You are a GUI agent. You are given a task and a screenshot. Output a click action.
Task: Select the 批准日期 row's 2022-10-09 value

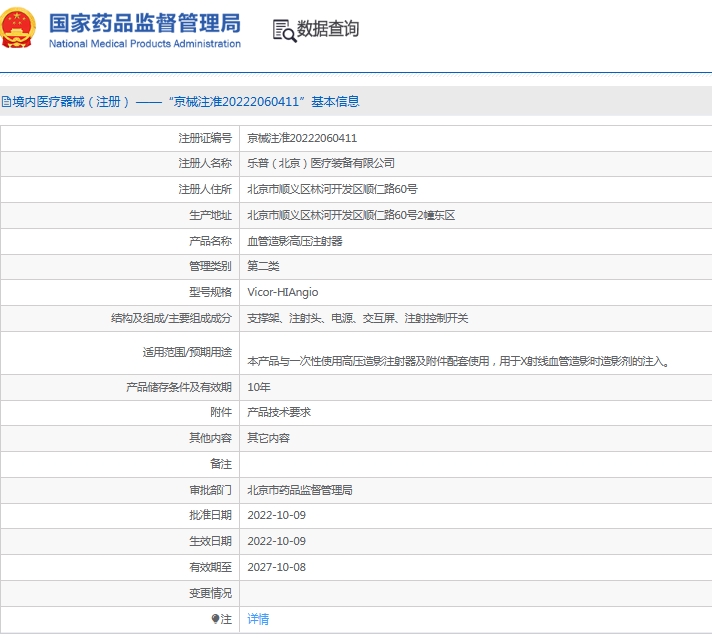click(277, 515)
